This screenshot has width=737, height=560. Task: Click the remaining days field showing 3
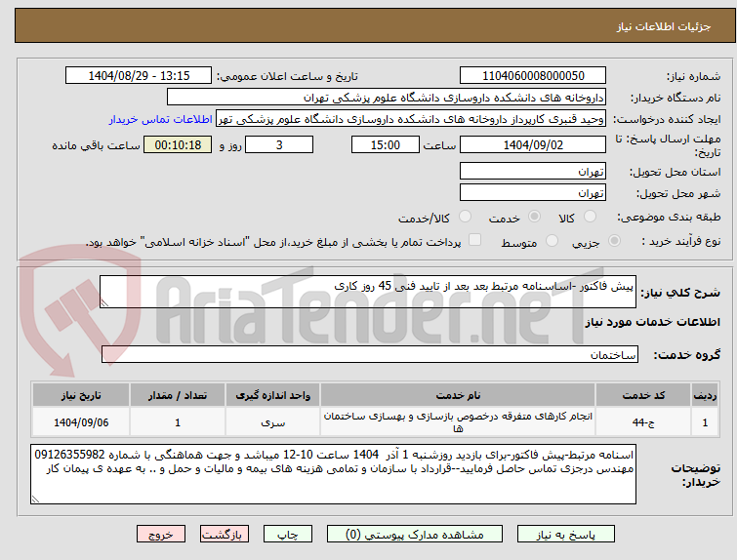point(279,144)
